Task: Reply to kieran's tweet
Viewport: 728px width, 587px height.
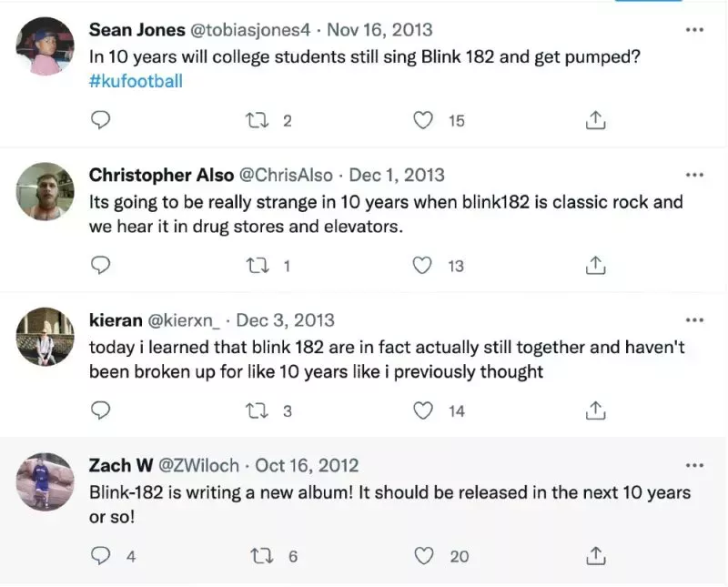Action: (x=102, y=410)
